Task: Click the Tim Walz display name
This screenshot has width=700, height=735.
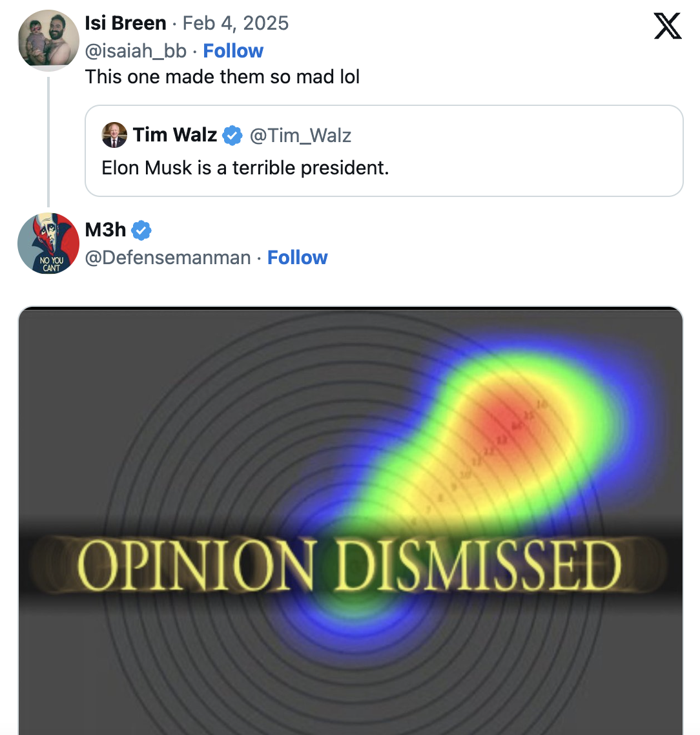Action: 174,135
